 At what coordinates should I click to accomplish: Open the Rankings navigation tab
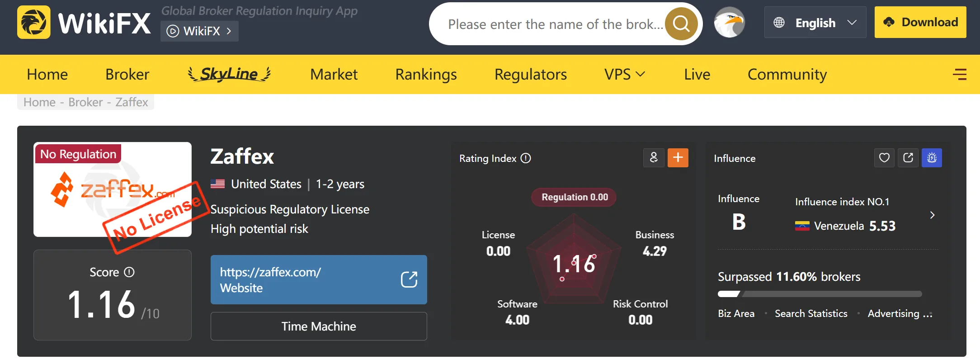click(426, 75)
